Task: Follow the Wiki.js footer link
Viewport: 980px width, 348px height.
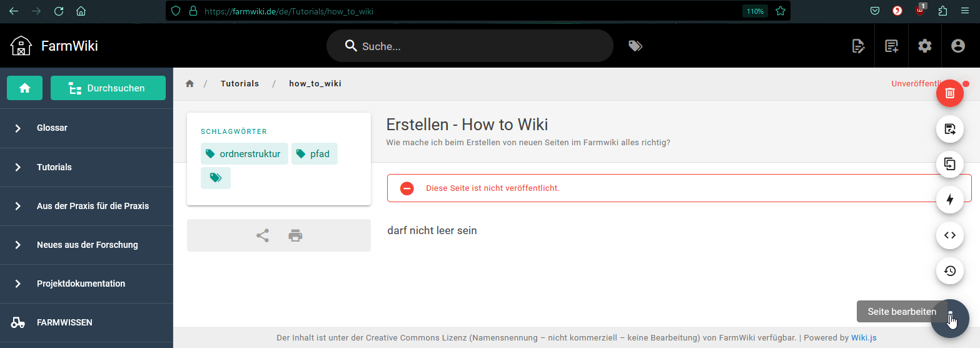Action: [x=863, y=338]
